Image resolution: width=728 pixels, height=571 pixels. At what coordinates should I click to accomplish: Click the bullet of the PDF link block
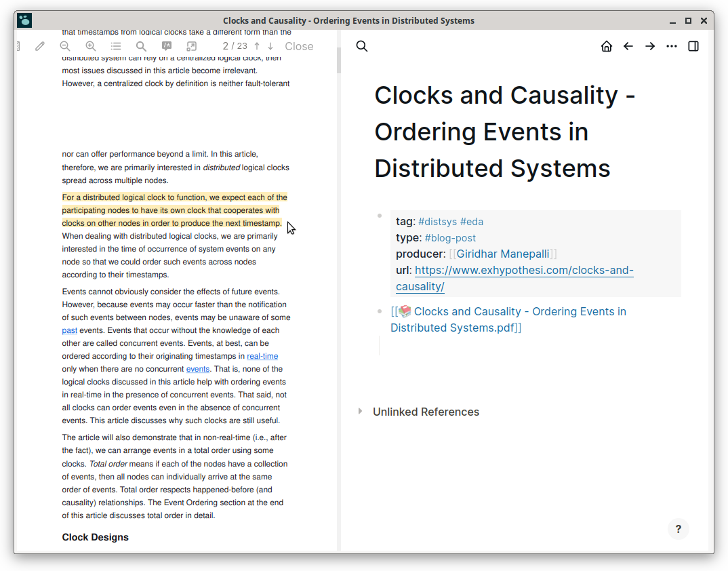click(380, 311)
